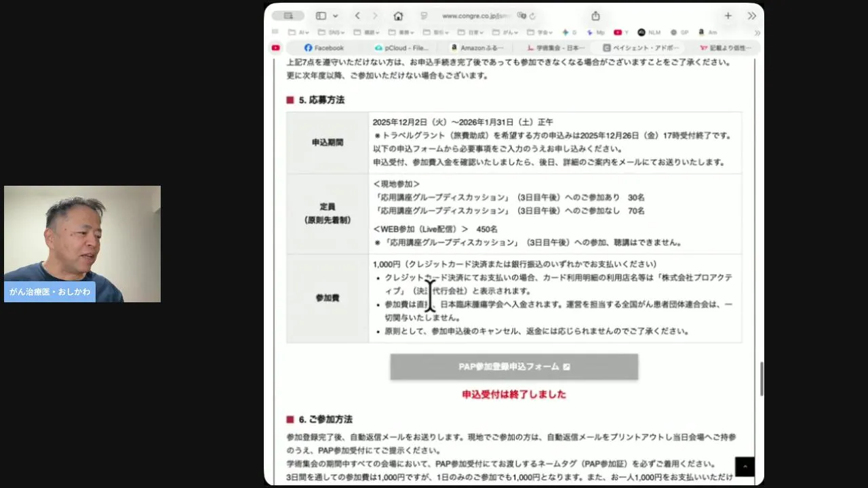Open the G bookmark with sparkle icon

pos(570,32)
